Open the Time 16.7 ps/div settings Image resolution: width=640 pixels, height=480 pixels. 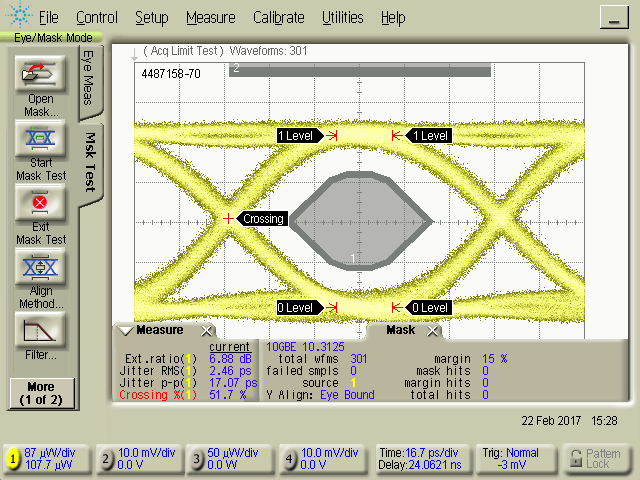(x=422, y=459)
